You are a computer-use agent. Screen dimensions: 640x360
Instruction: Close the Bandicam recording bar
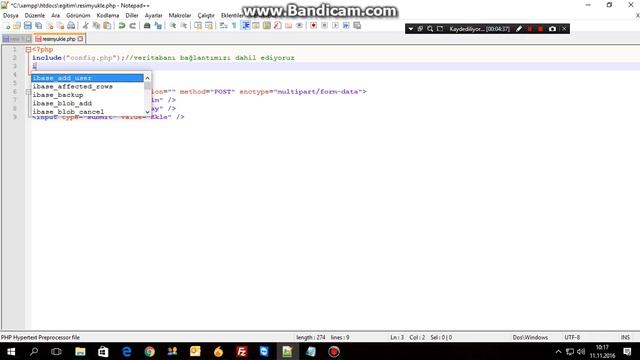point(564,29)
